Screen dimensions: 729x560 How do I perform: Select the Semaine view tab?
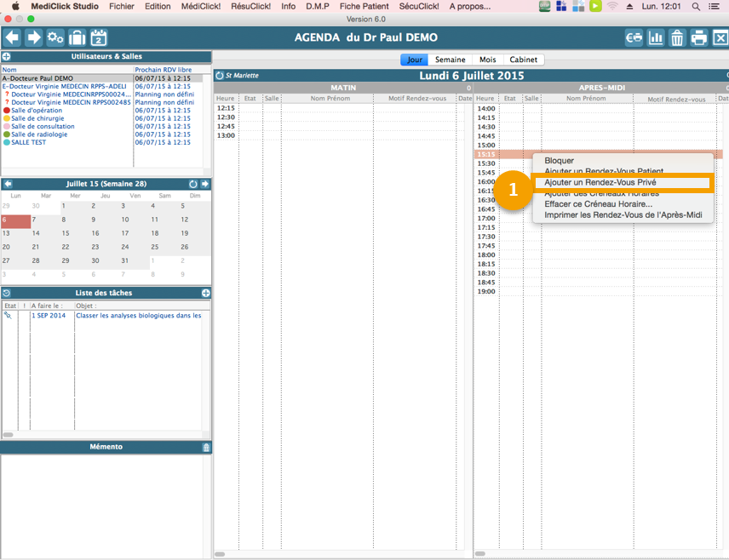(450, 60)
